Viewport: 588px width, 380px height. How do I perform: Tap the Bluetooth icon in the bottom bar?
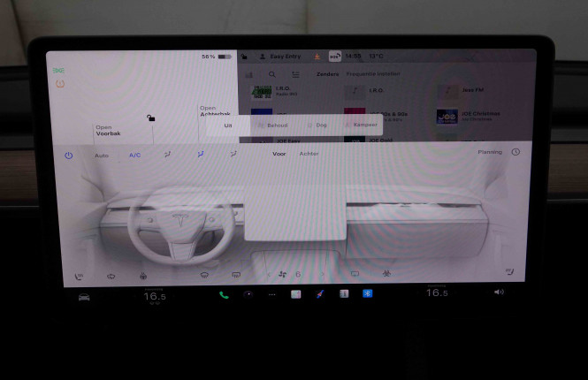click(366, 294)
